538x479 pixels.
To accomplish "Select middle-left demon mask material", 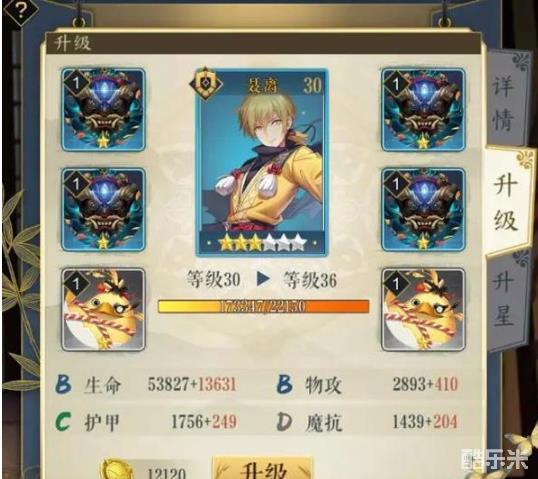I will point(103,210).
